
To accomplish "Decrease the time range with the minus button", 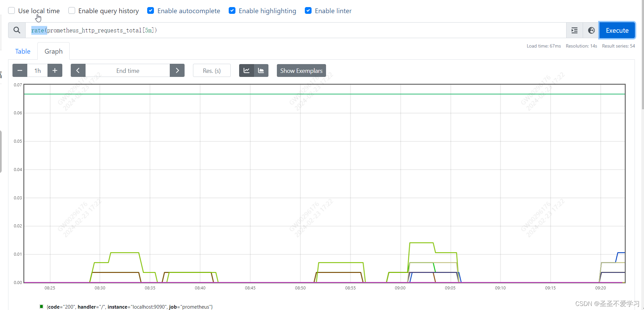I will [20, 71].
